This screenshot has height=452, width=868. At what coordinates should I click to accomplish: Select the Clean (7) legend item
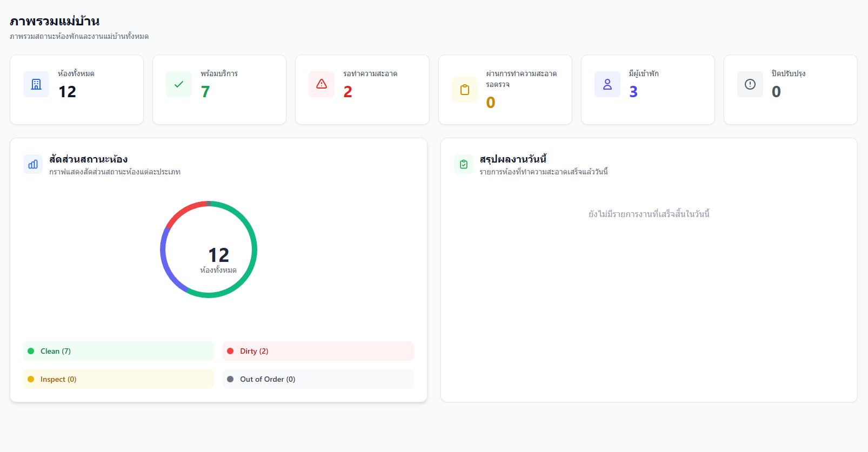click(x=118, y=351)
